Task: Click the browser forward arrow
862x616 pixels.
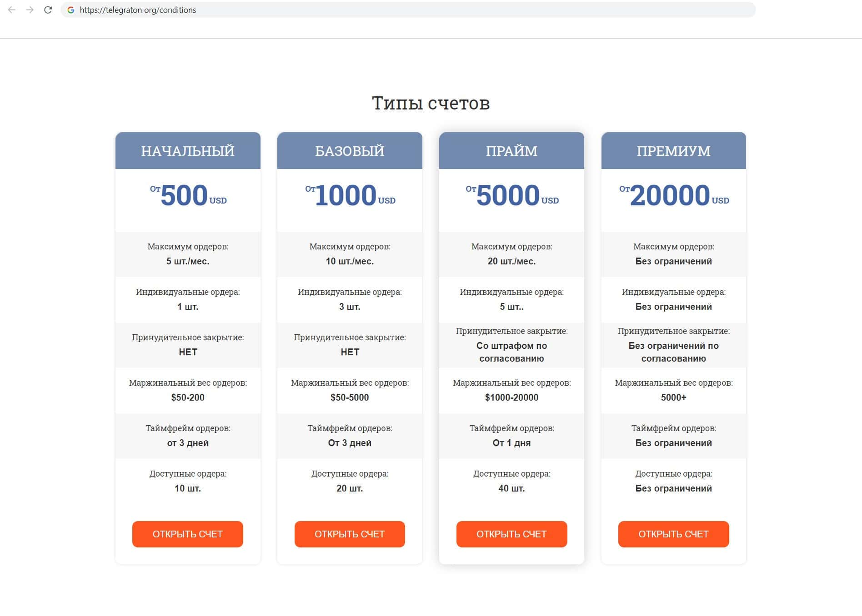Action: [30, 10]
